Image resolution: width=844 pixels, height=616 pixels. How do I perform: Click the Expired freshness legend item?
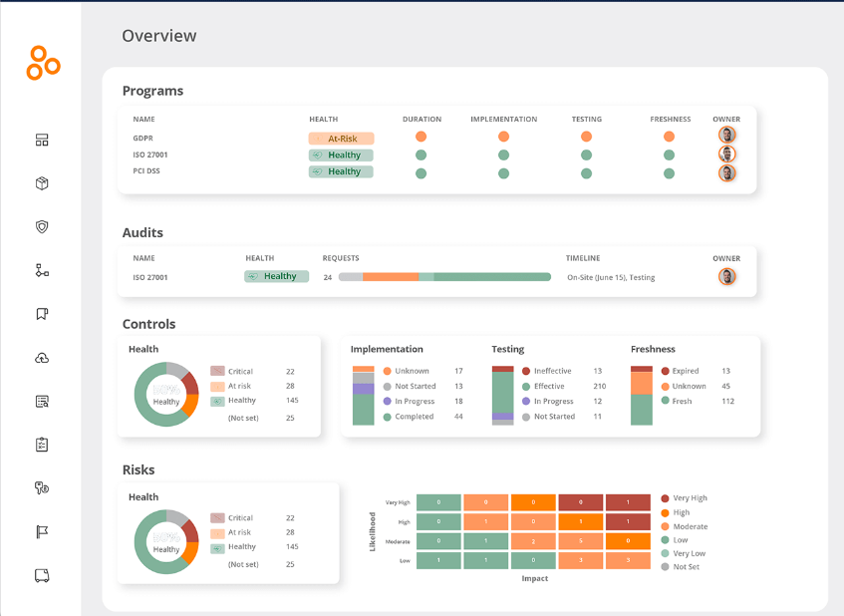point(680,371)
